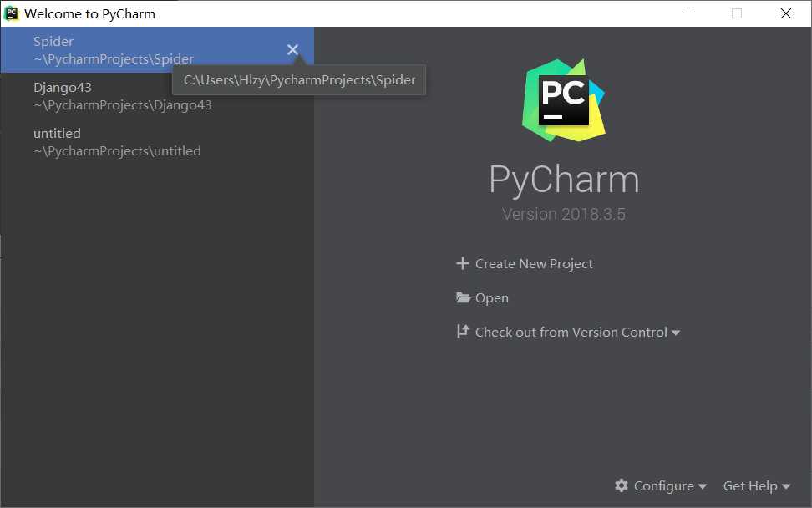Click the Configure gear icon

(x=622, y=485)
